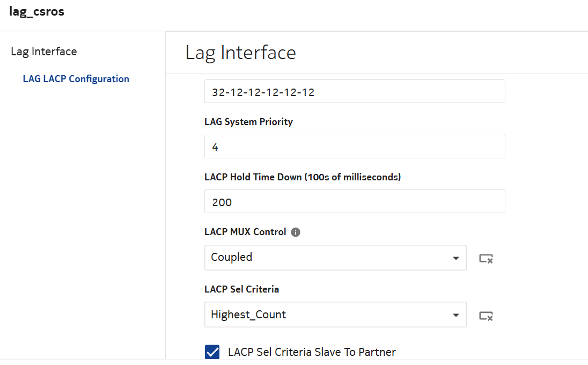The image size is (588, 365).
Task: Open the LACP MUX Control combo box showing Coupled
Action: (327, 258)
